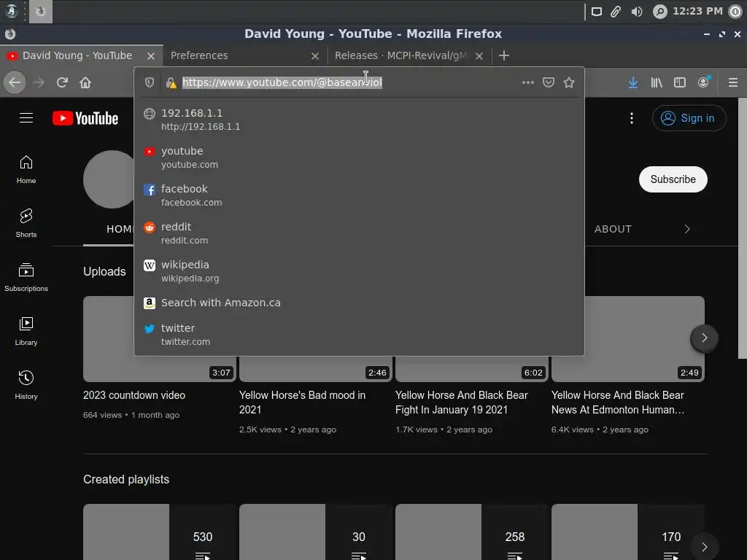Pick wikipedia.org suggestion
Viewport: 747px width, 560px height.
(359, 271)
